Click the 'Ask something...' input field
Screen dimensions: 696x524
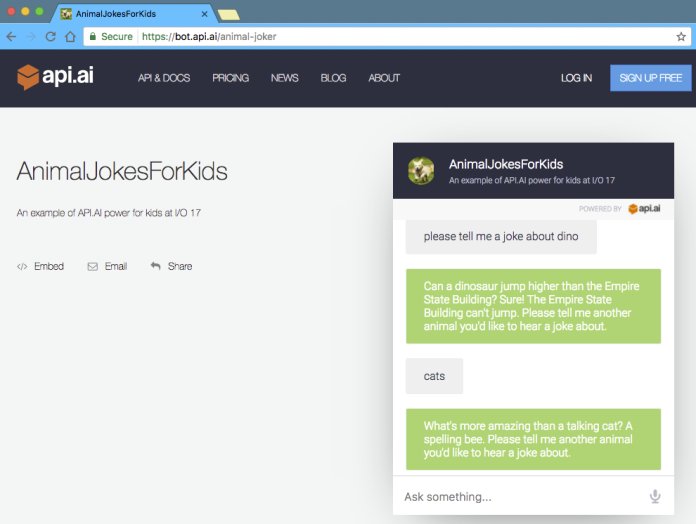click(x=524, y=496)
